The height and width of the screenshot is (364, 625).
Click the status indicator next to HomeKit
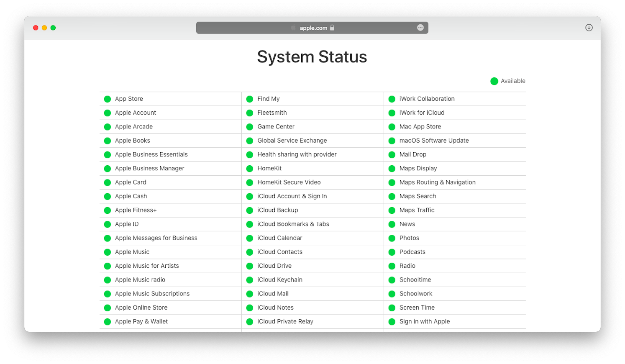[250, 168]
